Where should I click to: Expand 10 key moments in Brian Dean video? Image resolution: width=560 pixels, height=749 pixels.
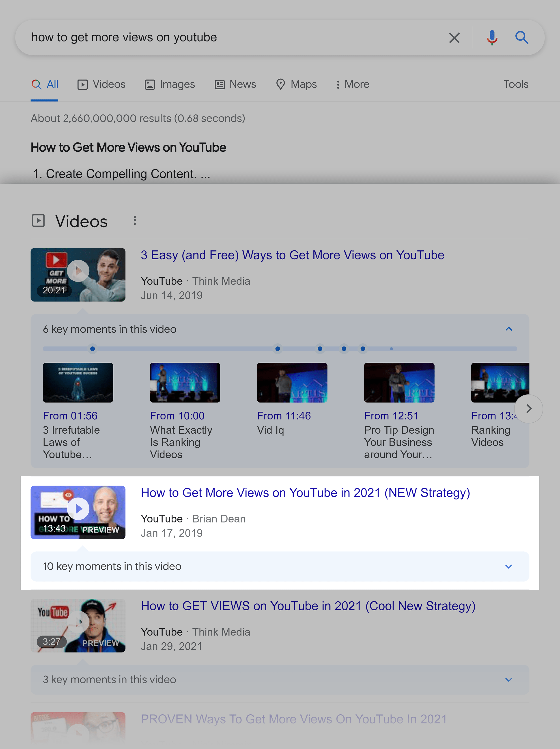click(509, 566)
